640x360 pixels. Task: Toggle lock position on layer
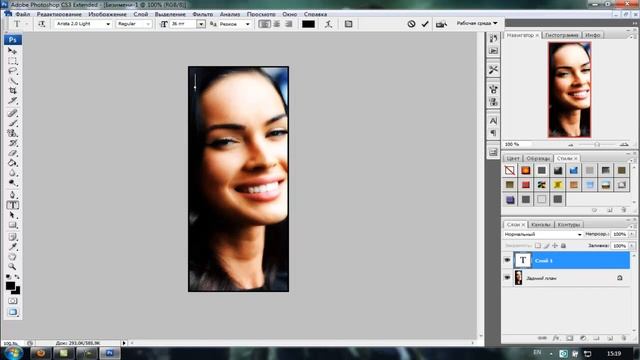[x=555, y=246]
